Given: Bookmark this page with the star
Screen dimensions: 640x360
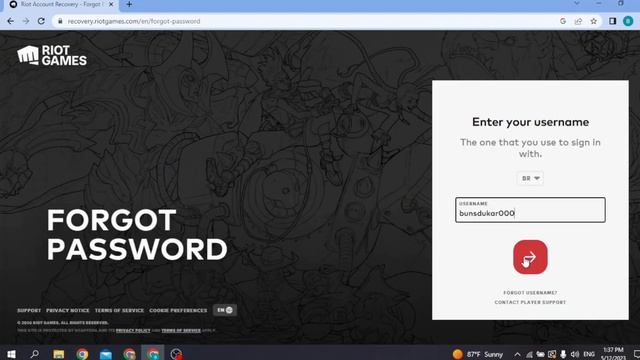Looking at the screenshot, I should click(593, 21).
